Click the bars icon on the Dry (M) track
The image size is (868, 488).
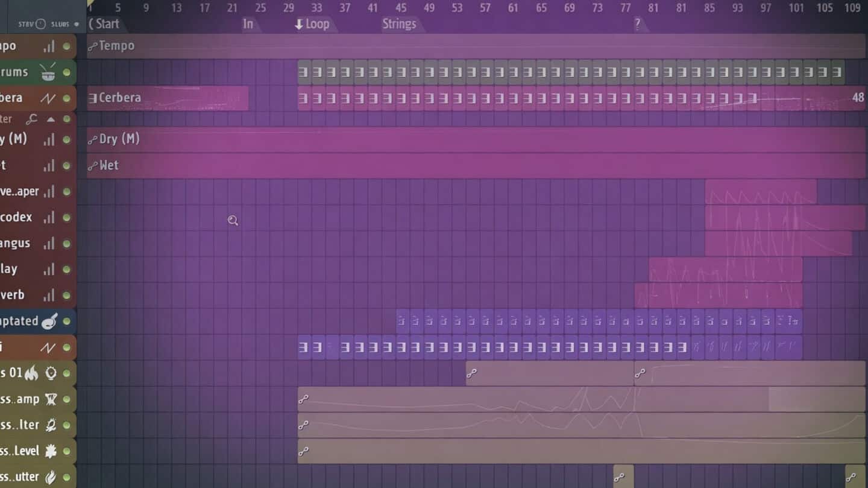(49, 140)
